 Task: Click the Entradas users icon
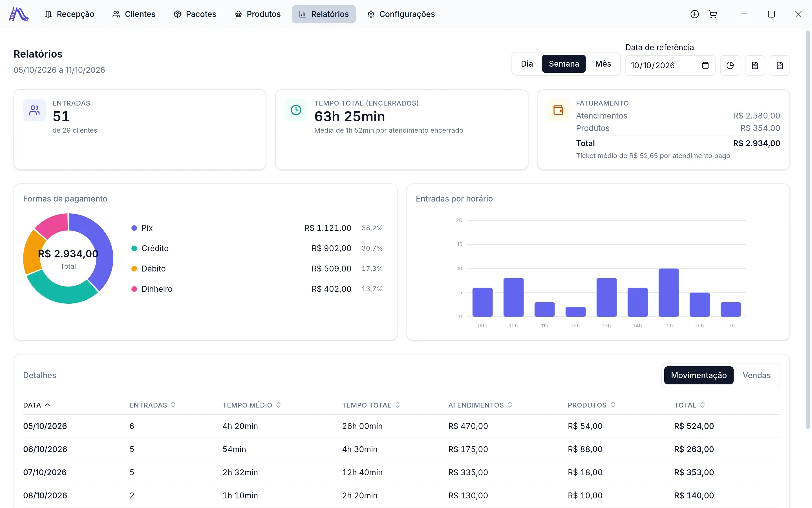(x=34, y=110)
